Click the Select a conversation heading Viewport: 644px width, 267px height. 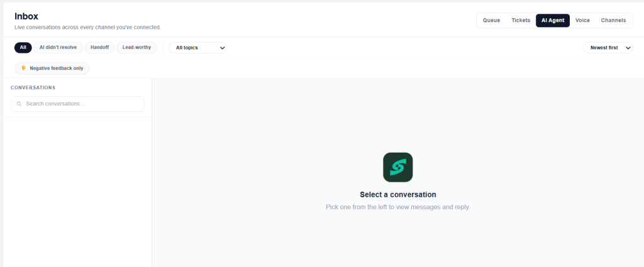point(398,194)
